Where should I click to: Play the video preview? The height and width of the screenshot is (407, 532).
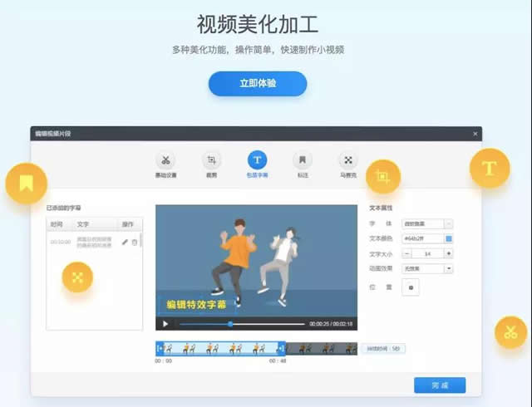(165, 323)
